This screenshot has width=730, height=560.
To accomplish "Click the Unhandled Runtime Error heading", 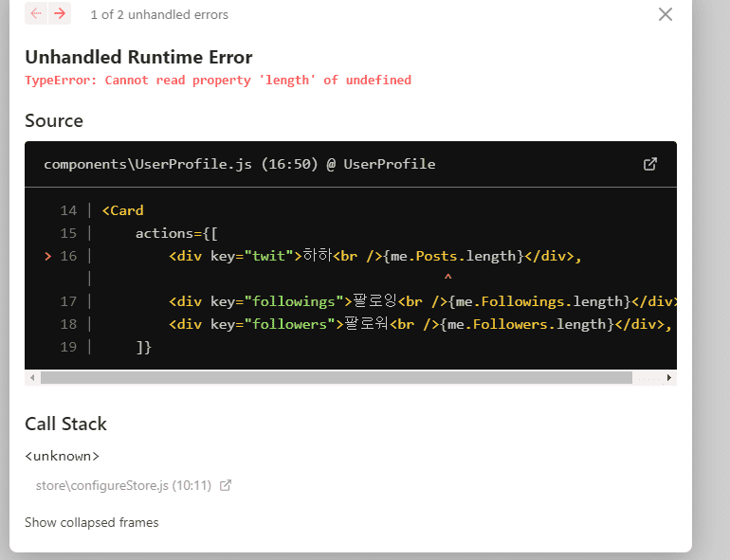I will point(138,57).
